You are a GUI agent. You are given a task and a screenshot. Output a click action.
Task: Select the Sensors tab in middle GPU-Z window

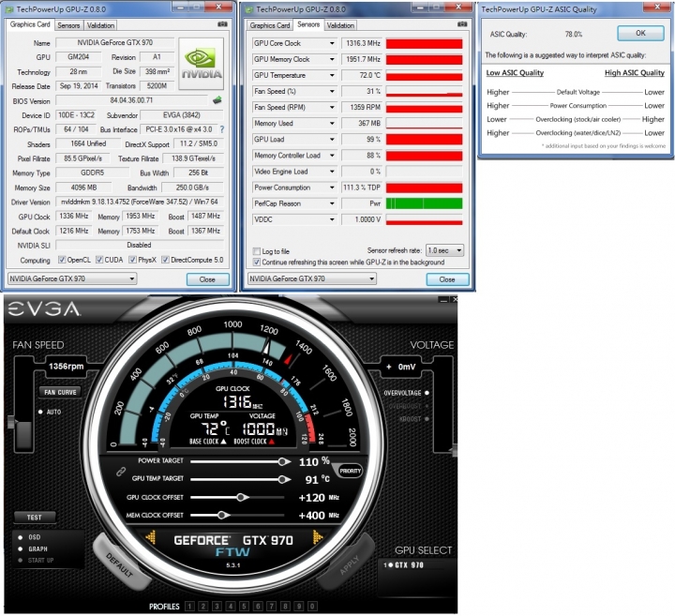click(x=308, y=24)
